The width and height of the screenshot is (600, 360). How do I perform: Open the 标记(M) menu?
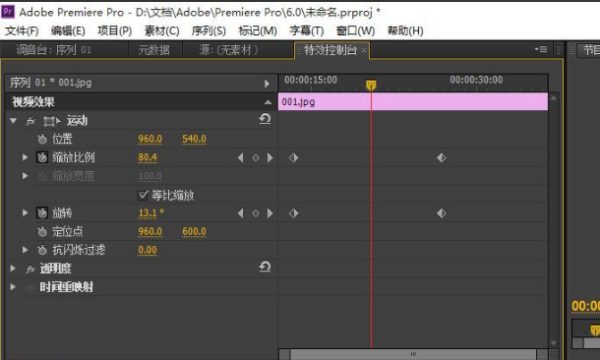point(258,31)
